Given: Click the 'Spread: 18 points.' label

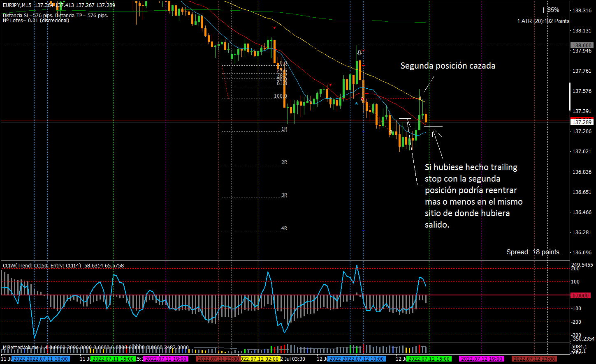Looking at the screenshot, I should click(533, 252).
